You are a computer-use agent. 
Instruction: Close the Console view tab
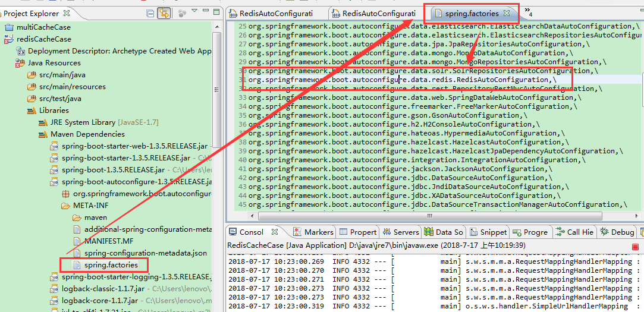[x=275, y=232]
